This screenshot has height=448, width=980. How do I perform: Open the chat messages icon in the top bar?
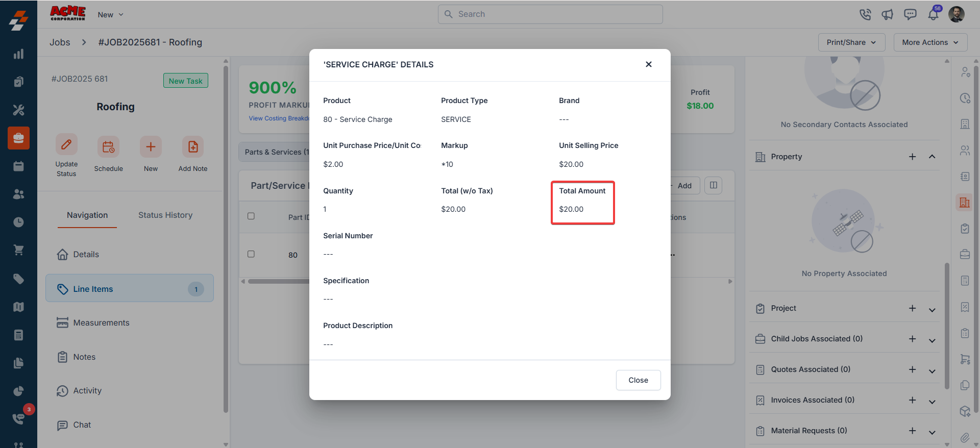click(910, 14)
